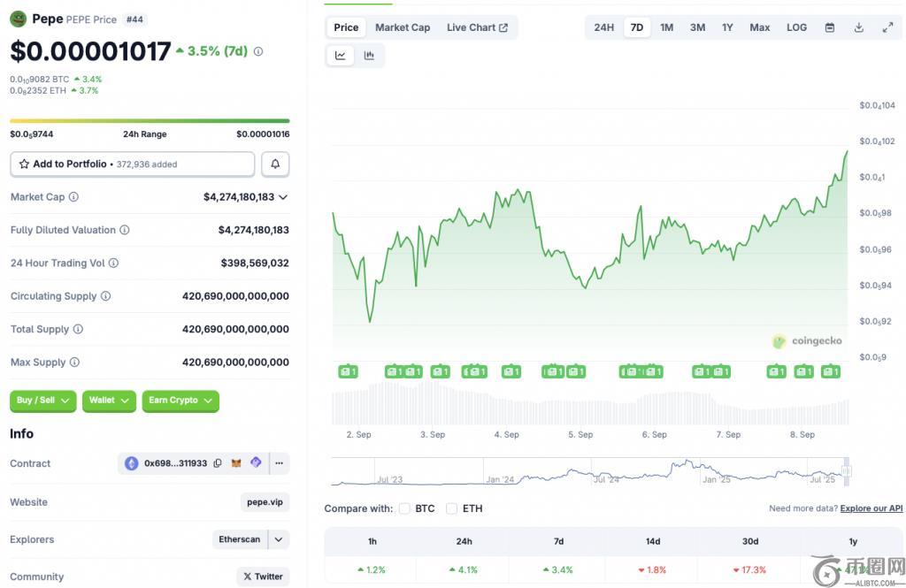
Task: Toggle LOG scale on chart
Action: point(796,27)
